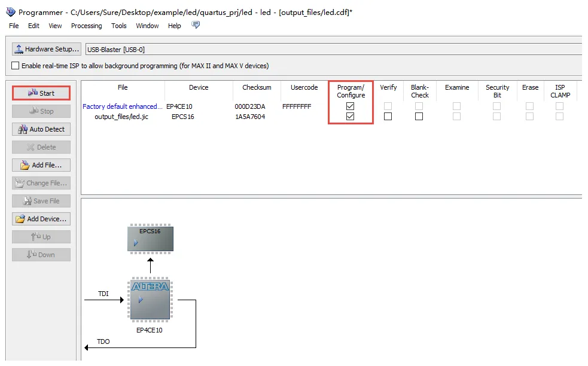
Task: Click usercode value FFFFFFFF
Action: 297,106
